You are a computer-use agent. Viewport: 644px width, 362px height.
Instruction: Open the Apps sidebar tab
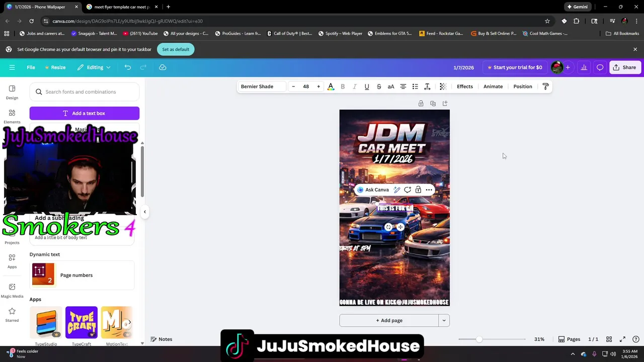point(12,261)
